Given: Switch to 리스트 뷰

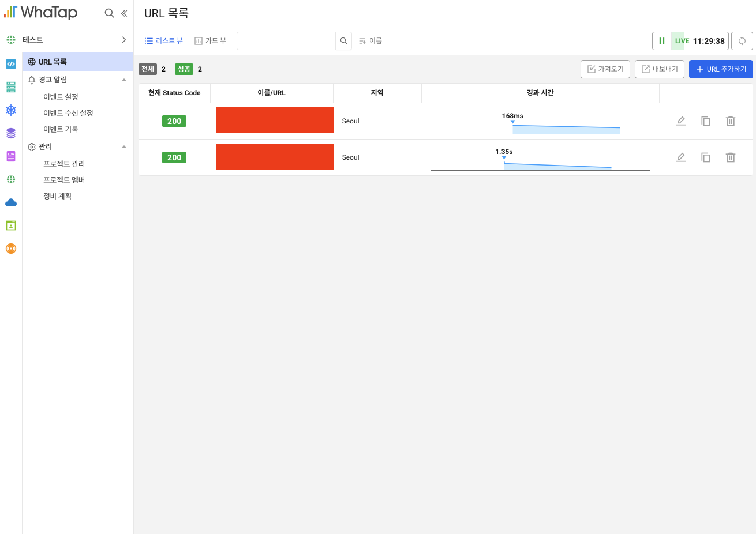Looking at the screenshot, I should [164, 41].
